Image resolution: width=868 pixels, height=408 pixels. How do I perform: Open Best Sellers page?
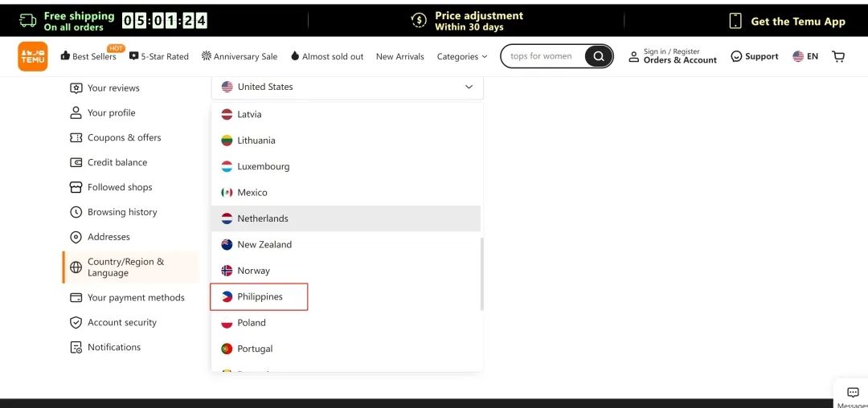pyautogui.click(x=88, y=56)
